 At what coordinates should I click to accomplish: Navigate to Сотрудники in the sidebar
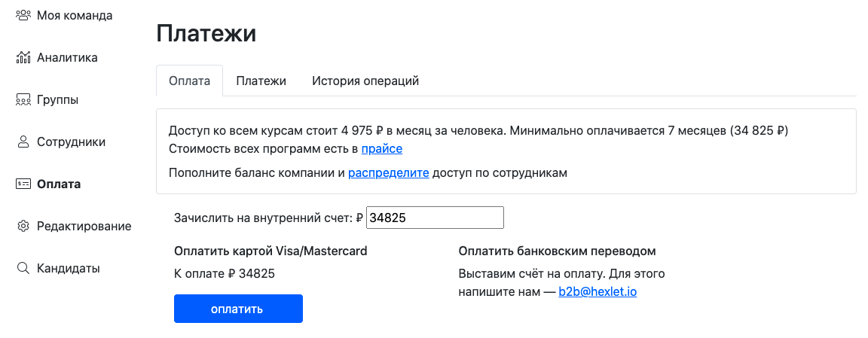click(x=71, y=142)
